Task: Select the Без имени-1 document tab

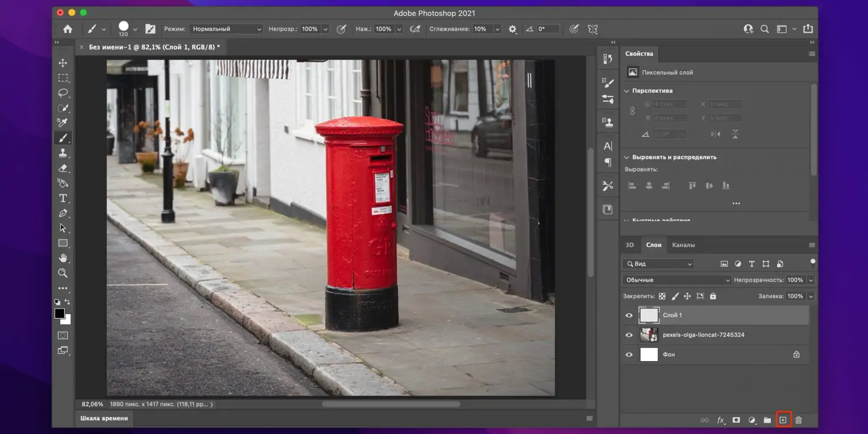Action: pos(154,47)
